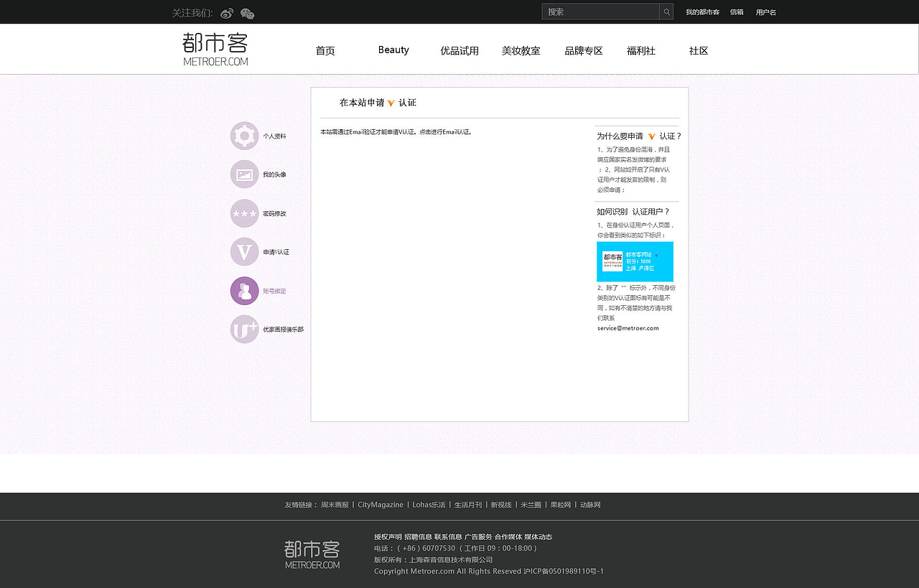The height and width of the screenshot is (588, 919).
Task: Click the 都市客 METROER.COM header logo
Action: click(x=215, y=50)
